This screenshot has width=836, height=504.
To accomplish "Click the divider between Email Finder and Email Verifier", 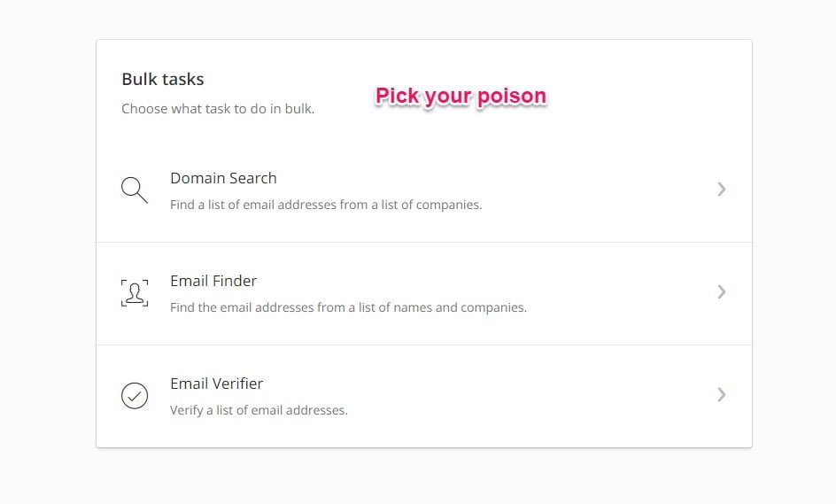I will tap(424, 345).
